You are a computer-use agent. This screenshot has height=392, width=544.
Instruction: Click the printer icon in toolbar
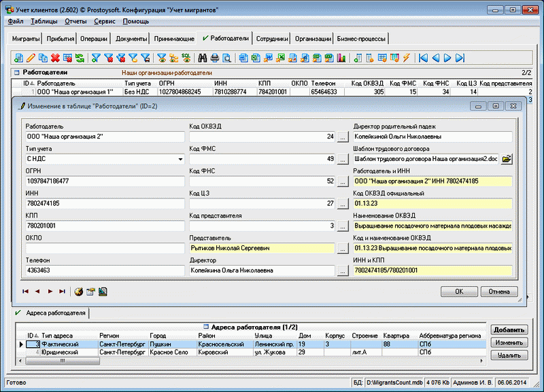click(x=214, y=58)
